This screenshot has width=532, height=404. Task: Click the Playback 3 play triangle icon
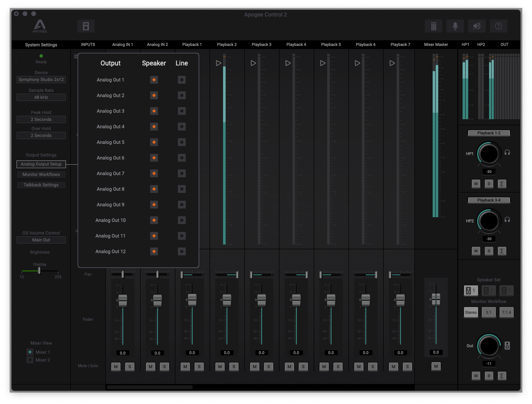pyautogui.click(x=253, y=63)
